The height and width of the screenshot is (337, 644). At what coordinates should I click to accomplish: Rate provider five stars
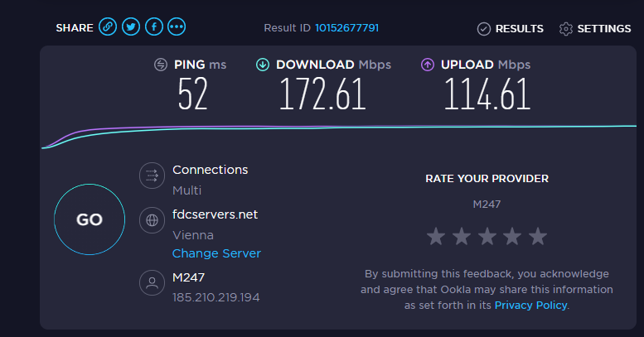click(538, 237)
